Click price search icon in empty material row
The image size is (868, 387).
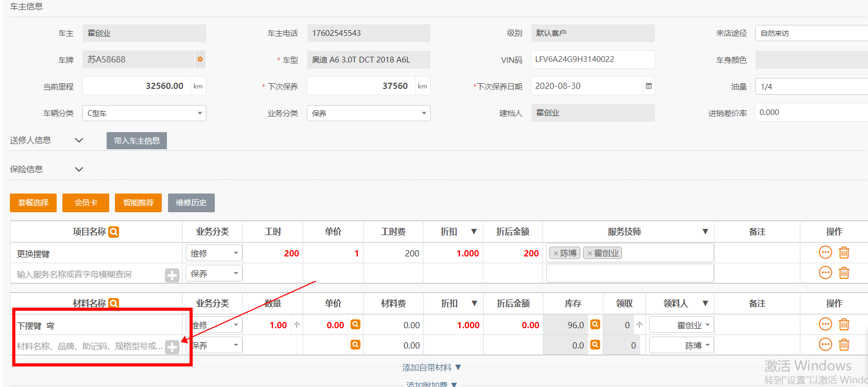(x=355, y=344)
